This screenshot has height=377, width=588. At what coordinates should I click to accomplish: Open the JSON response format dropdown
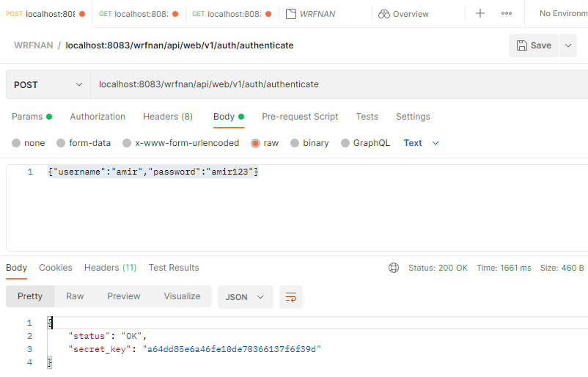(246, 297)
